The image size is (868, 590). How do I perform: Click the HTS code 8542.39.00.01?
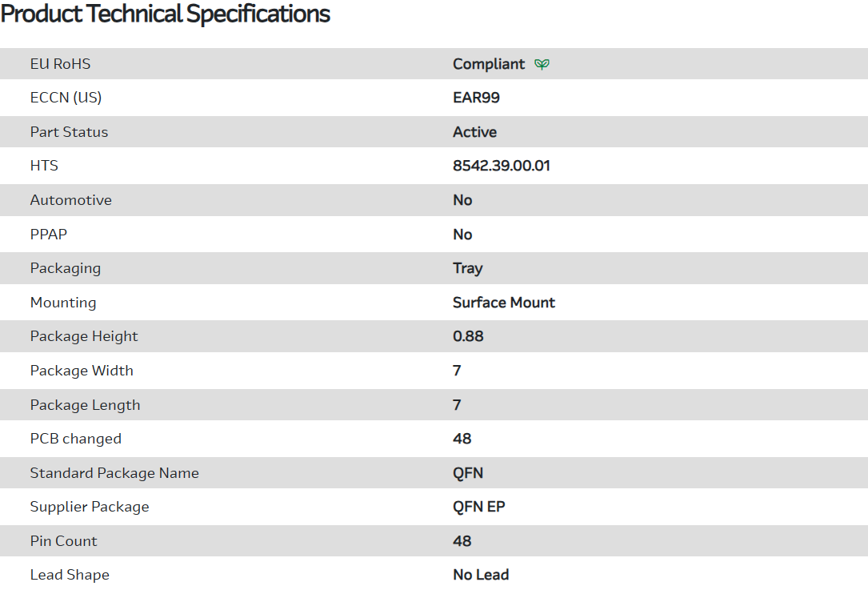(x=502, y=166)
